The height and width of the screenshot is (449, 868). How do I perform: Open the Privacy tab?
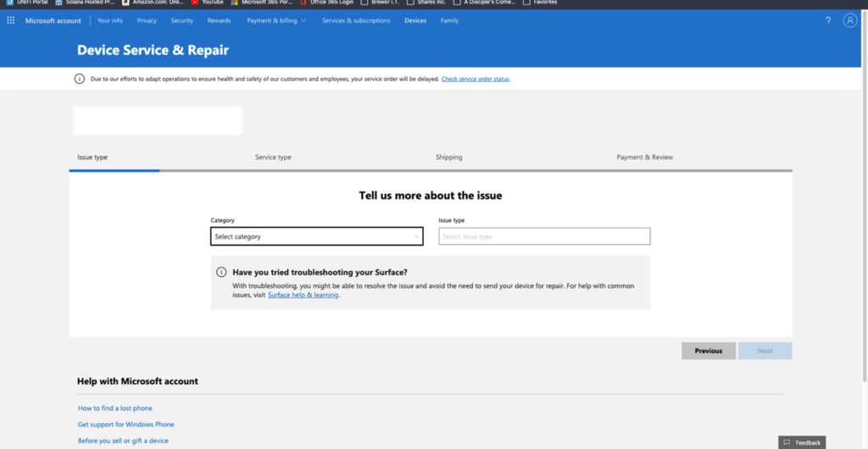pos(147,20)
